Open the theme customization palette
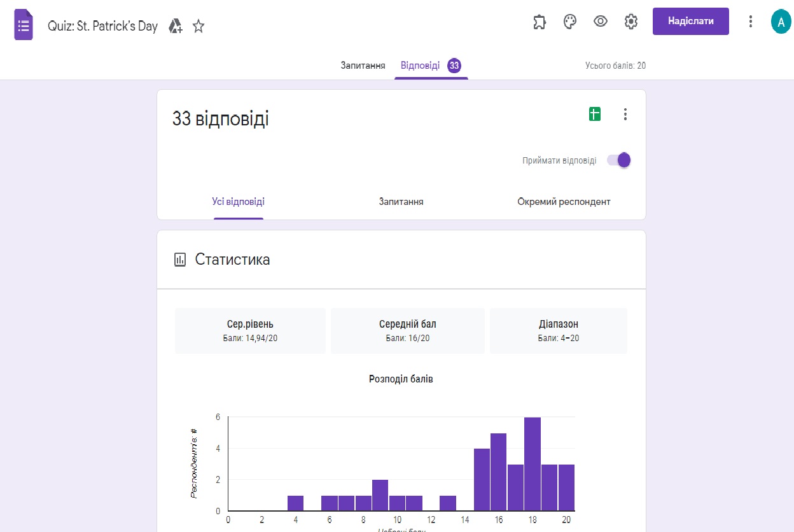The height and width of the screenshot is (532, 794). (569, 22)
